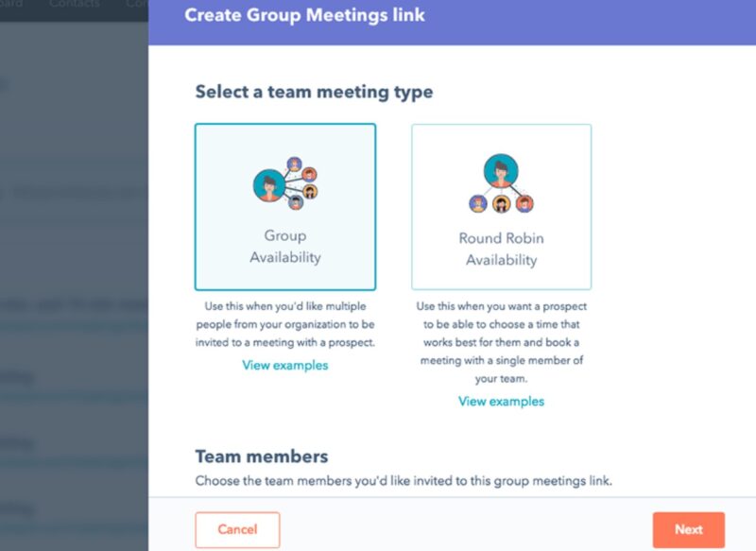Click the topmost small avatar in Group illustration
This screenshot has width=756, height=551.
tap(294, 164)
